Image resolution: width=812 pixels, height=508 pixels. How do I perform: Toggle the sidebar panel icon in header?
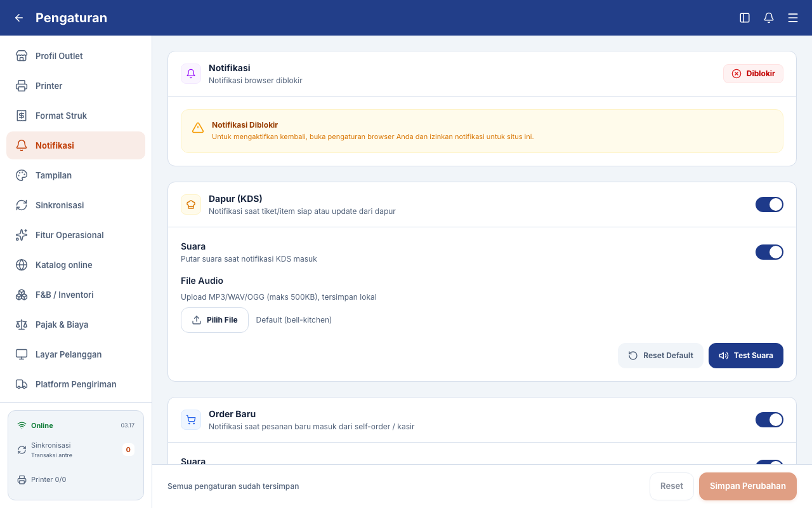pos(745,18)
